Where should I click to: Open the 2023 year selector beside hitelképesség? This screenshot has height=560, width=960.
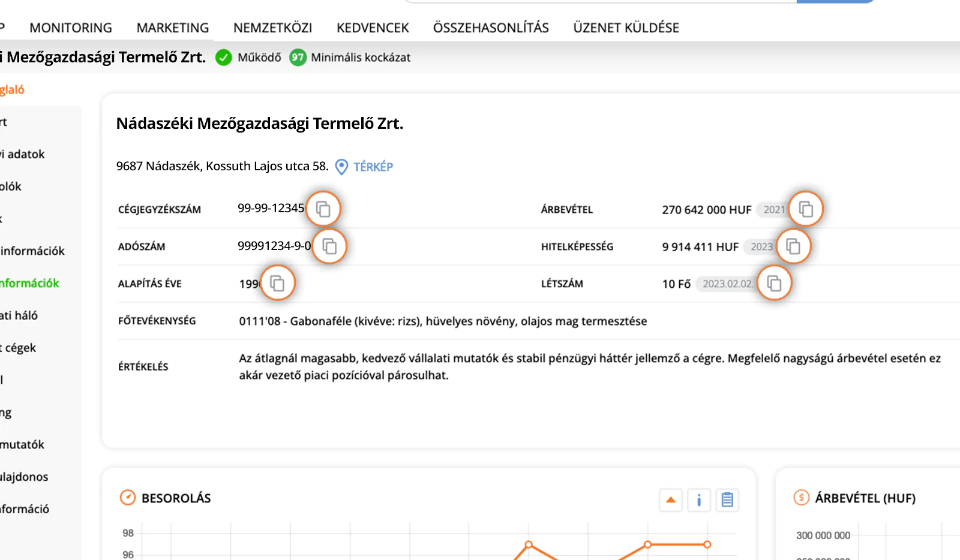tap(760, 246)
